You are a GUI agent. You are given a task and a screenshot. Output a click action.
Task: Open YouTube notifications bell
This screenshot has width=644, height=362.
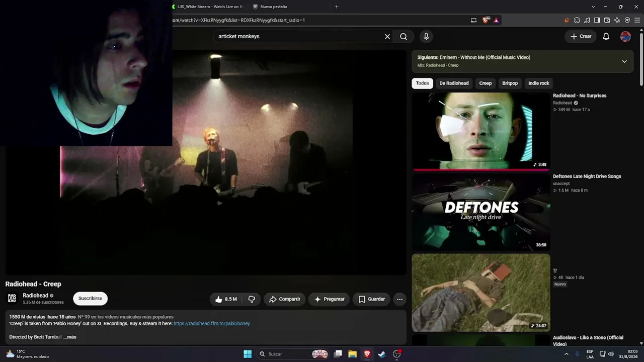(x=606, y=36)
